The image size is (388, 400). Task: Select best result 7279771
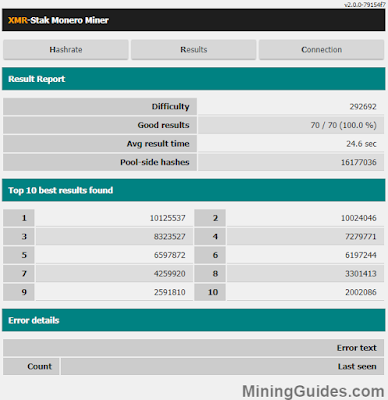[361, 237]
